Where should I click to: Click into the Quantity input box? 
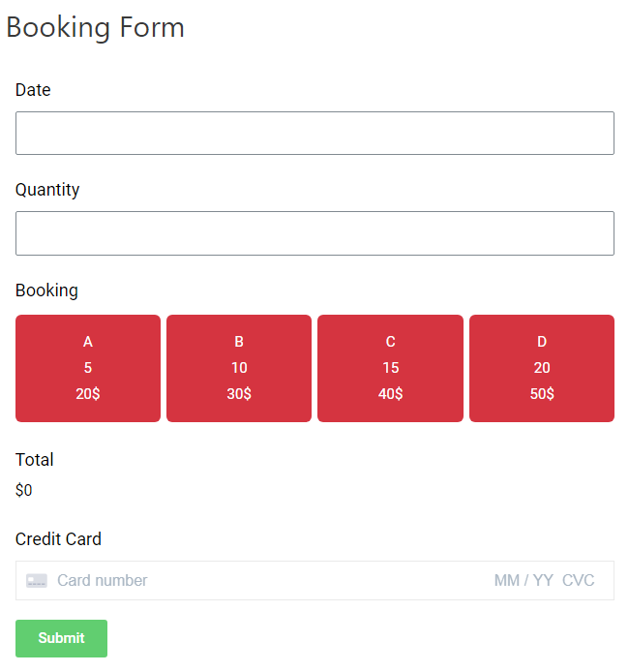pyautogui.click(x=314, y=233)
